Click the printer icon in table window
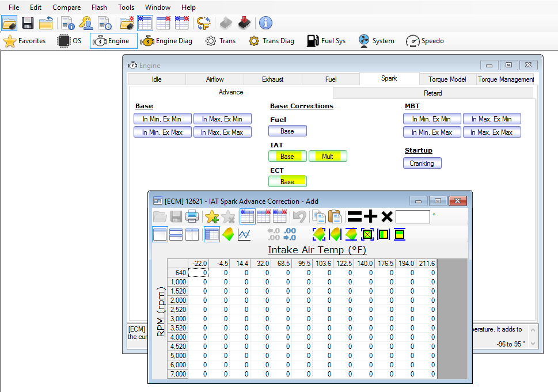The height and width of the screenshot is (392, 558). point(192,216)
